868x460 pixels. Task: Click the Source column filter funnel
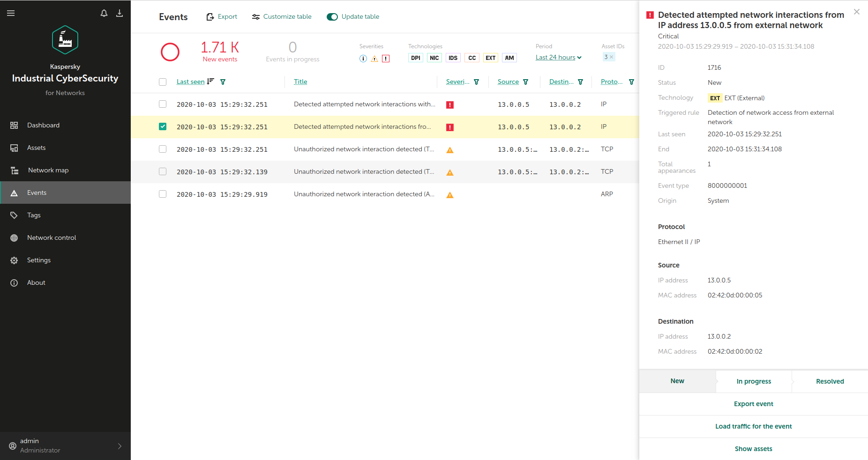526,82
